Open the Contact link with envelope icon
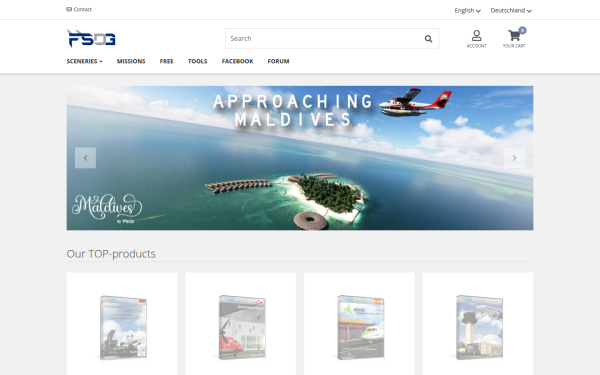This screenshot has height=375, width=600. [79, 9]
